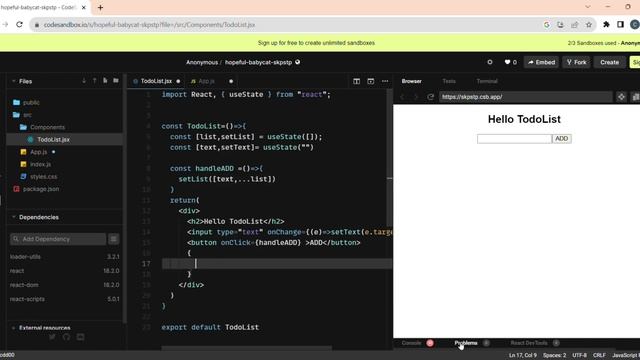Viewport: 640px width, 360px height.
Task: Split the editor with the layout icon
Action: tap(356, 81)
